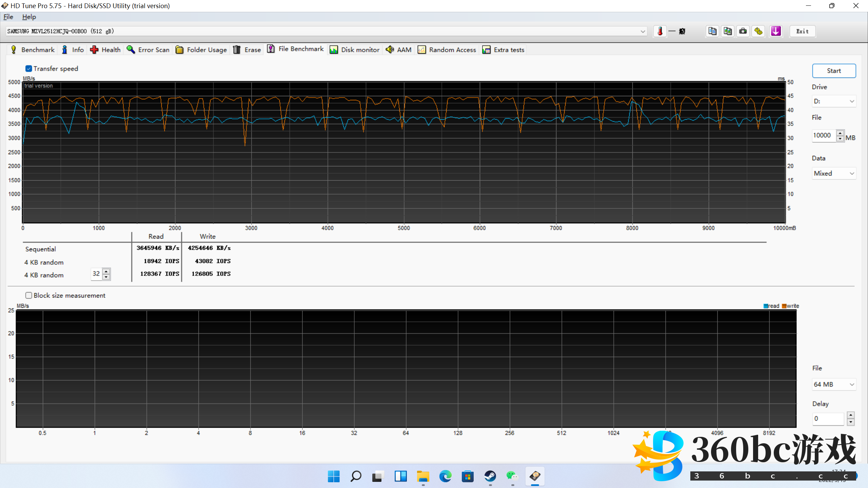
Task: Expand the Drive D: dropdown
Action: pos(833,101)
